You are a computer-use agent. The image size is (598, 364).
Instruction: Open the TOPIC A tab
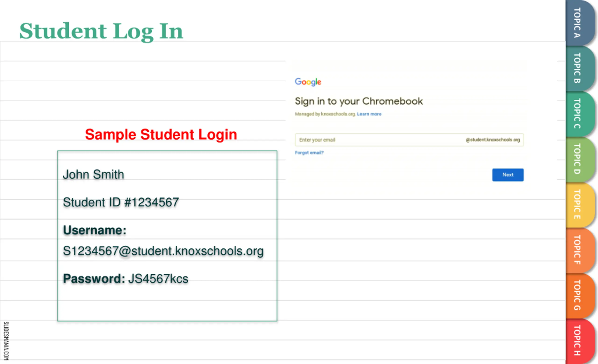[580, 23]
